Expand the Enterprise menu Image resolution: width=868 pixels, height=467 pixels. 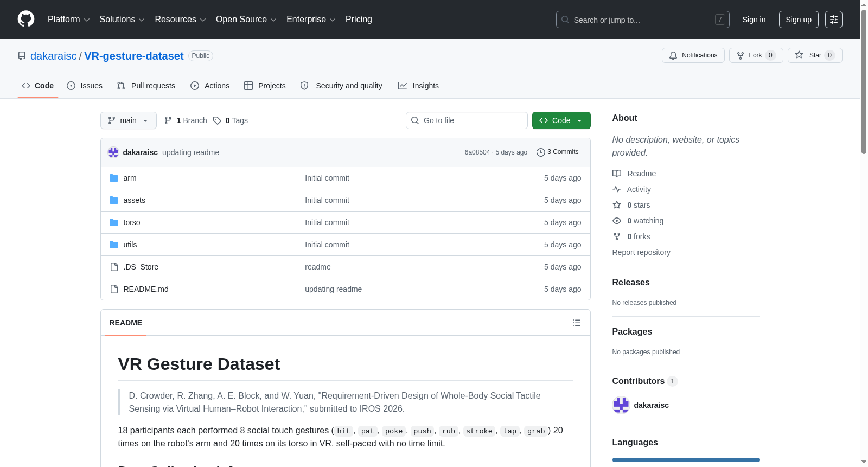pyautogui.click(x=311, y=20)
